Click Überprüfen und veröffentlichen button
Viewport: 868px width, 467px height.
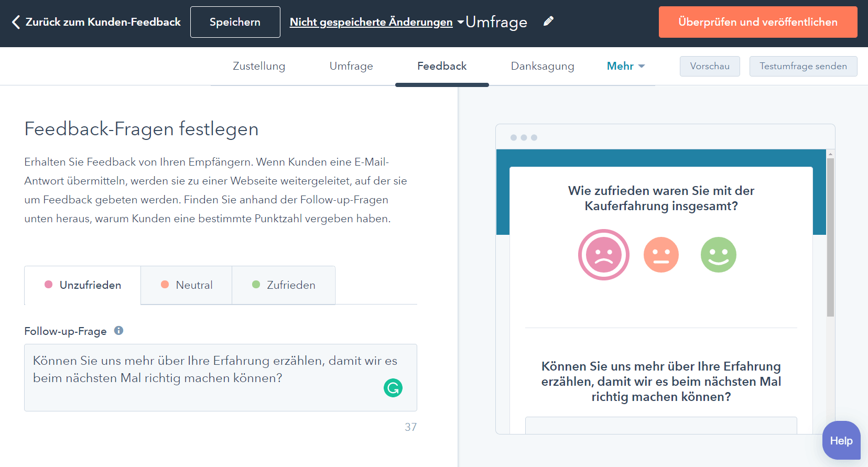click(757, 22)
